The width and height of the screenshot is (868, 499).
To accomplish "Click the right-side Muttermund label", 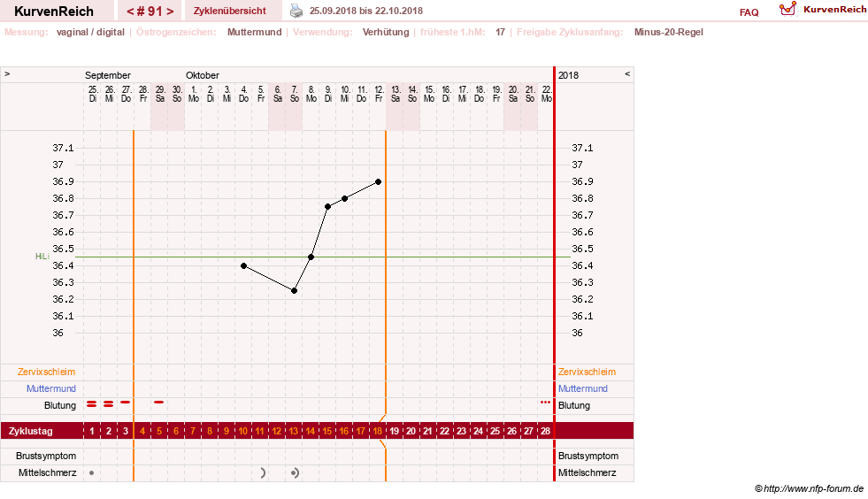I will 583,388.
